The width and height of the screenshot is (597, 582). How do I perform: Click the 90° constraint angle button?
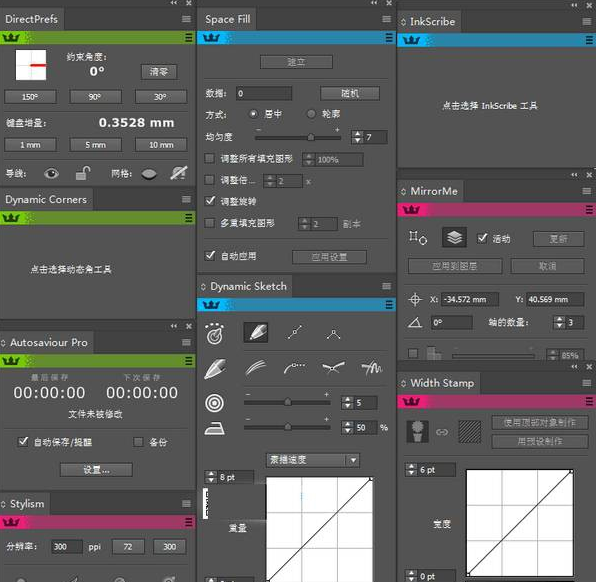96,97
